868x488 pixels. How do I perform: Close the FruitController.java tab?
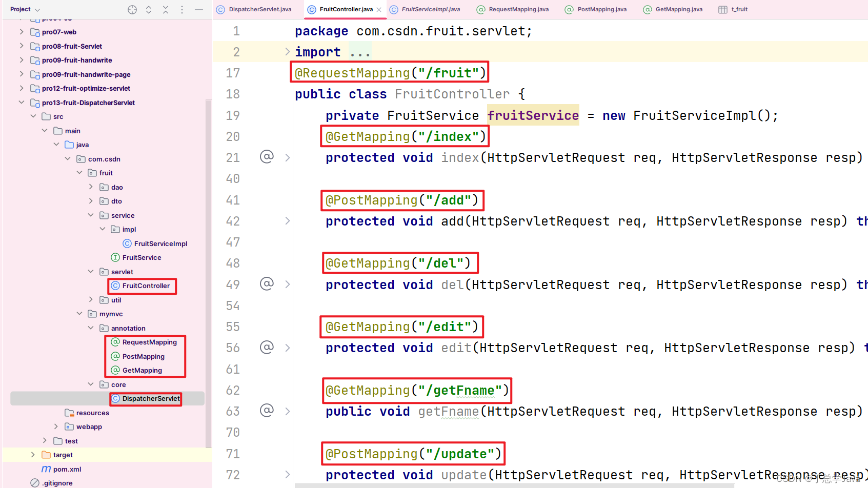tap(379, 9)
